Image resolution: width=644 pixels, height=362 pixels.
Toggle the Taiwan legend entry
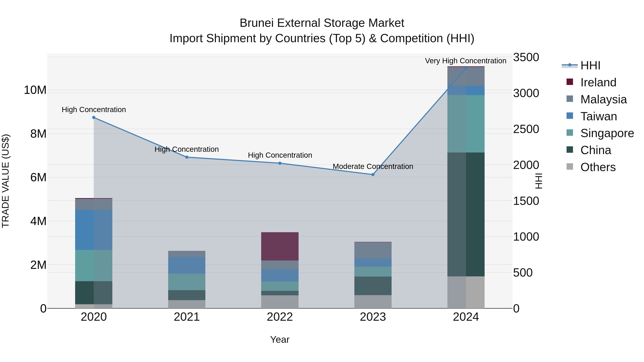pyautogui.click(x=592, y=116)
